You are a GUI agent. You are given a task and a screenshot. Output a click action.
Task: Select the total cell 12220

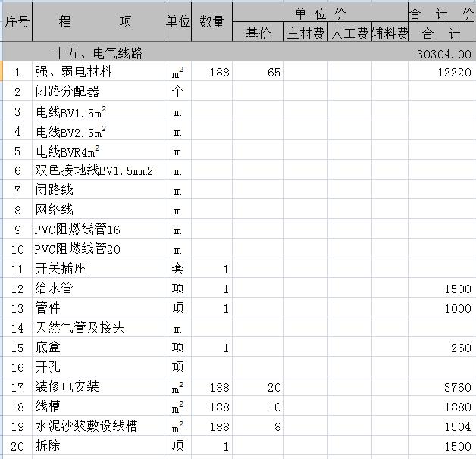click(x=442, y=72)
